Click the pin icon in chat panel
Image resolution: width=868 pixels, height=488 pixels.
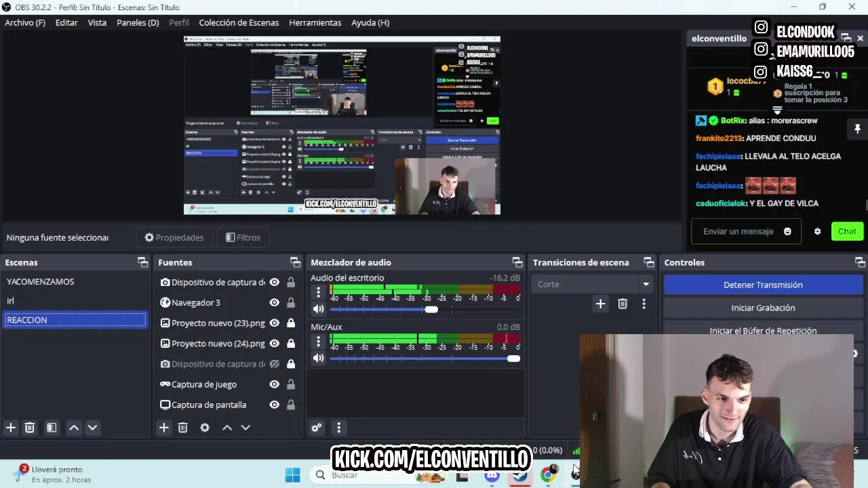click(x=857, y=129)
